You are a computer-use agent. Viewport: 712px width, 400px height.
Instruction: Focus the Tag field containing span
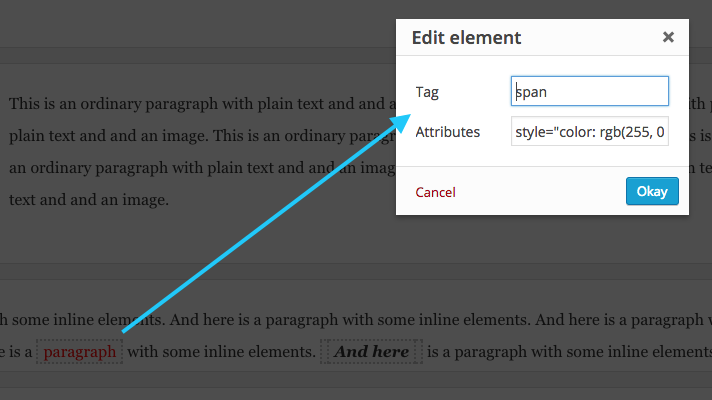coord(589,91)
